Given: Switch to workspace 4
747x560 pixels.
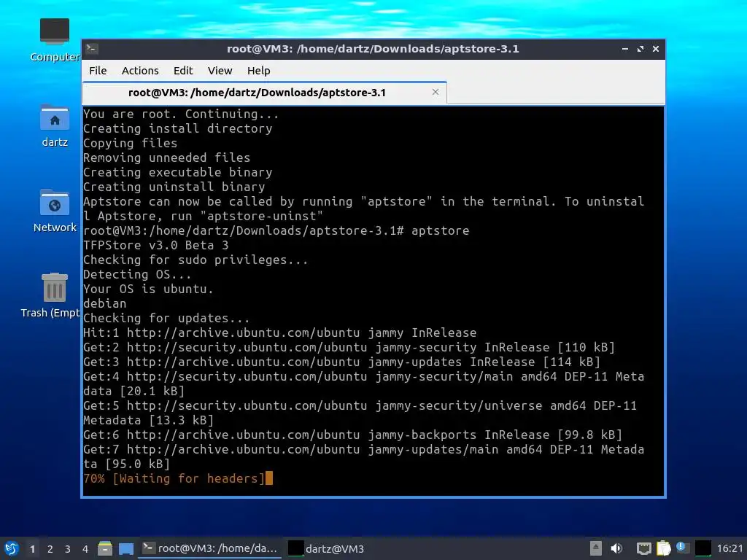Looking at the screenshot, I should 85,549.
